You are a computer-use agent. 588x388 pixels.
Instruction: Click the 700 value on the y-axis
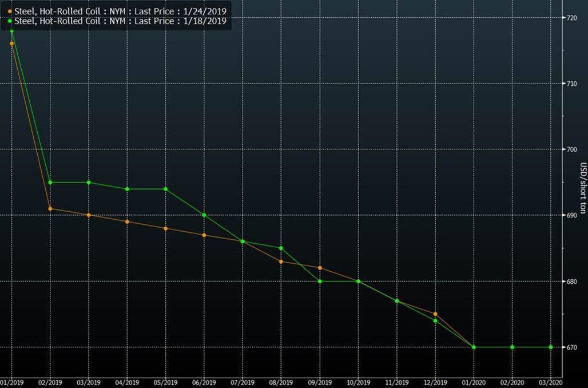click(571, 149)
